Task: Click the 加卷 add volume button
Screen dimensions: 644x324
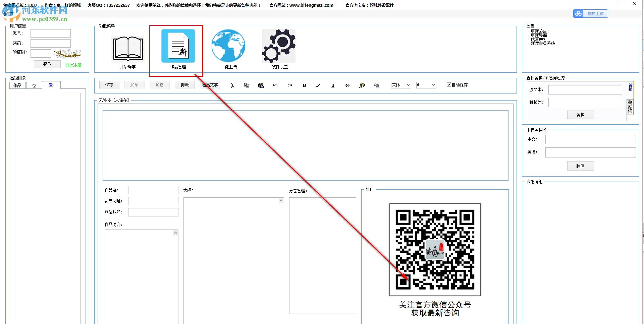Action: tap(160, 85)
